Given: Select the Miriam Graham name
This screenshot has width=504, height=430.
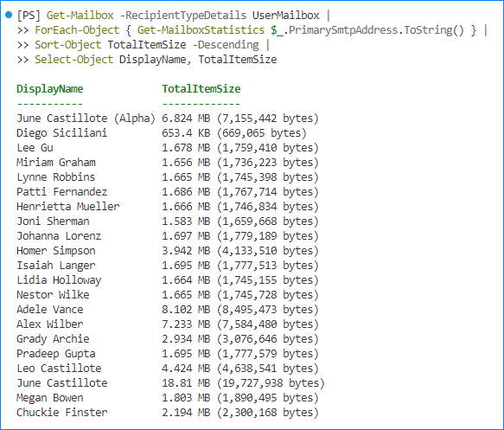Looking at the screenshot, I should click(x=56, y=163).
